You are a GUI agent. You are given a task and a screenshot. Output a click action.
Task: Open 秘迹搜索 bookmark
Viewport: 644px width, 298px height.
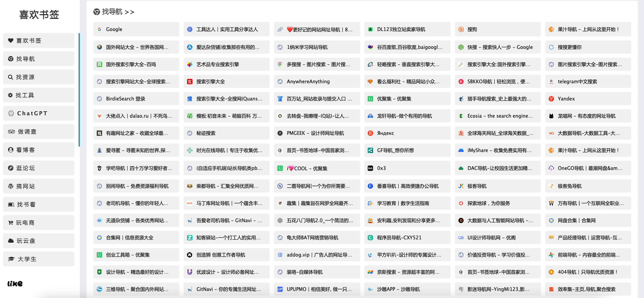(226, 133)
